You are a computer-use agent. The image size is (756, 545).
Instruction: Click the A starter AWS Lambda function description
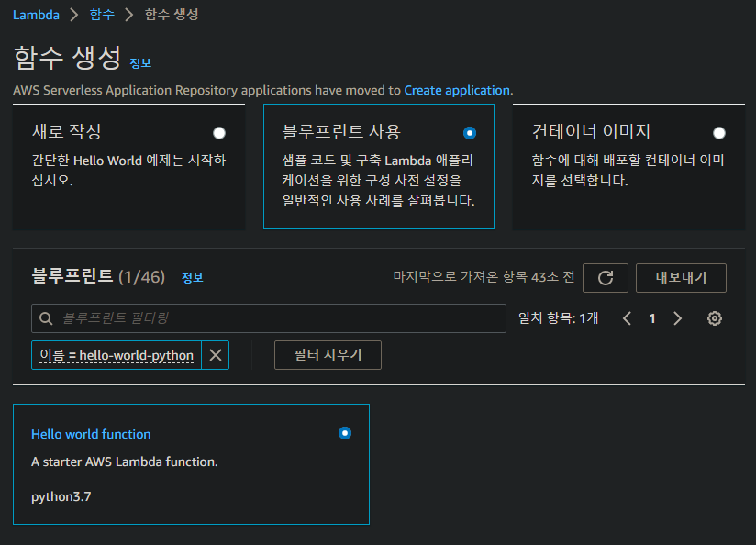coord(125,462)
